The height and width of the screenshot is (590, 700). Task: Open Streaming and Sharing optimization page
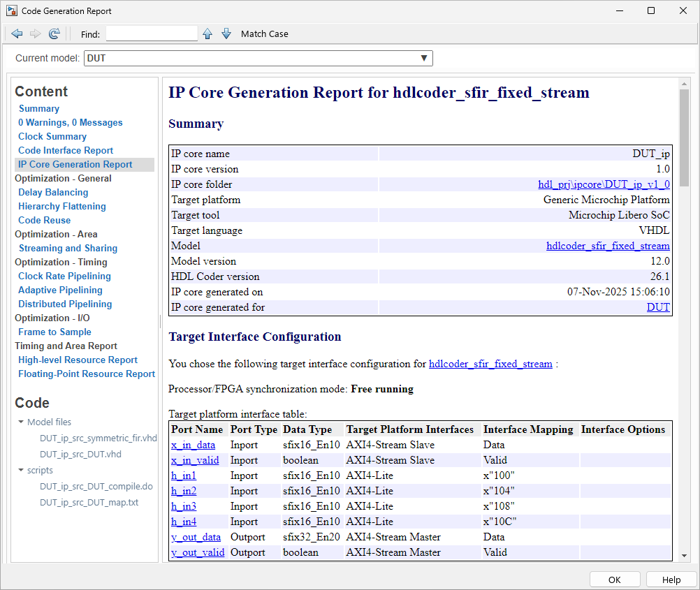pos(67,248)
